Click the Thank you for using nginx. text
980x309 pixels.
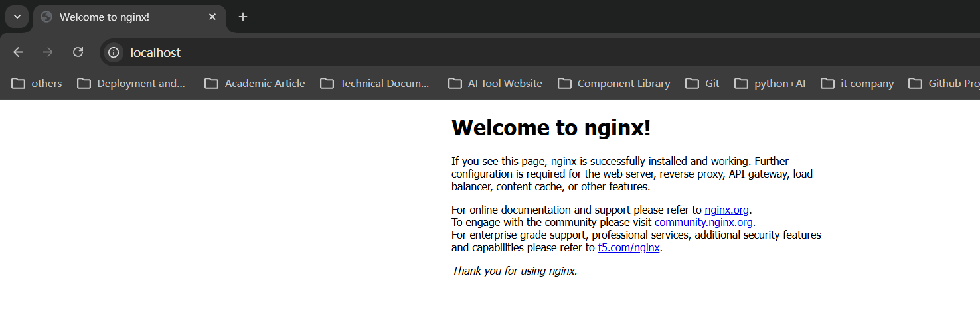coord(515,271)
